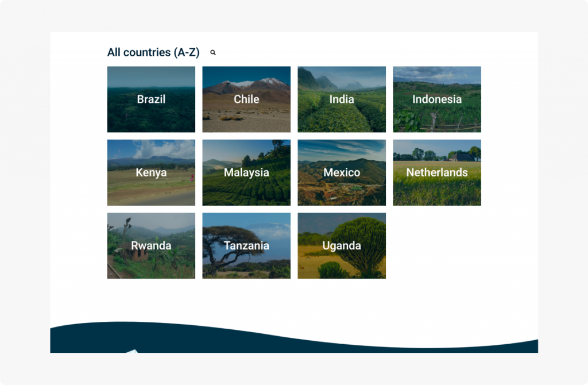This screenshot has width=588, height=385.
Task: View the Mexico country card
Action: click(342, 172)
